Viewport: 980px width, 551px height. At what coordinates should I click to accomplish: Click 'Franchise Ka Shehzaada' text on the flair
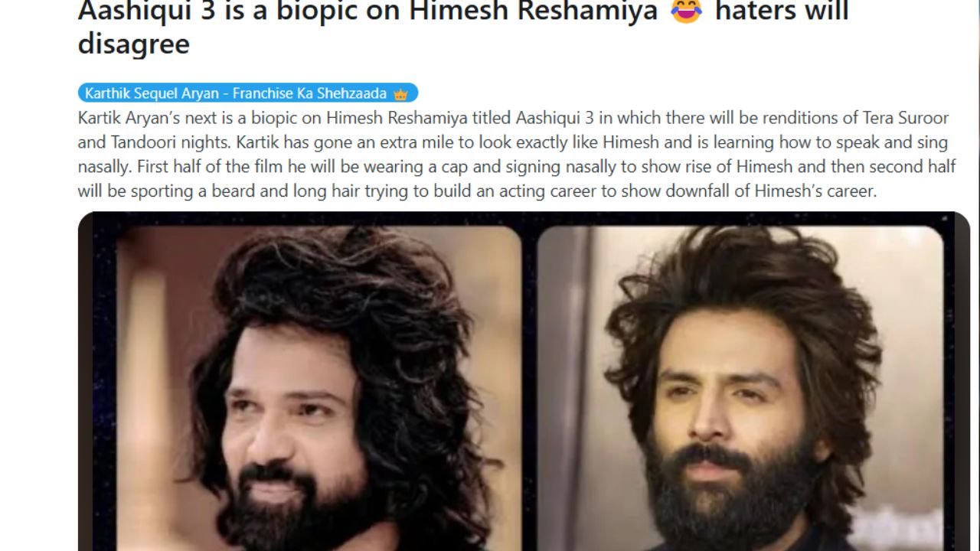(310, 93)
